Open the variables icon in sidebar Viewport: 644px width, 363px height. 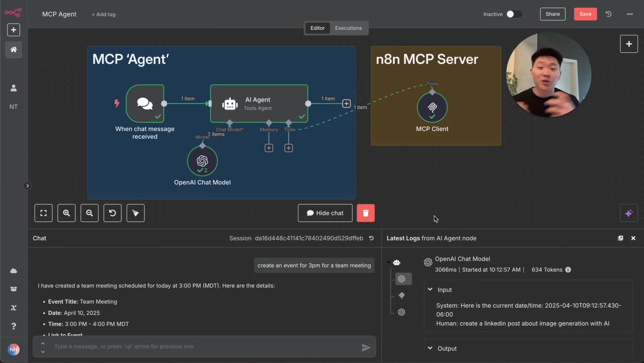(x=14, y=308)
